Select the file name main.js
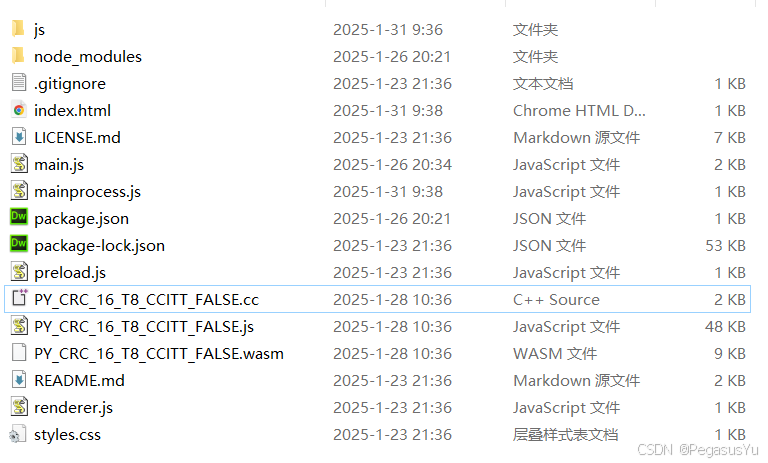Image resolution: width=768 pixels, height=463 pixels. tap(59, 165)
